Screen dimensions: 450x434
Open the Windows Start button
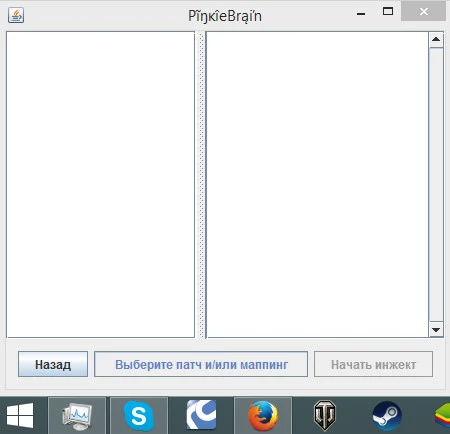20,415
